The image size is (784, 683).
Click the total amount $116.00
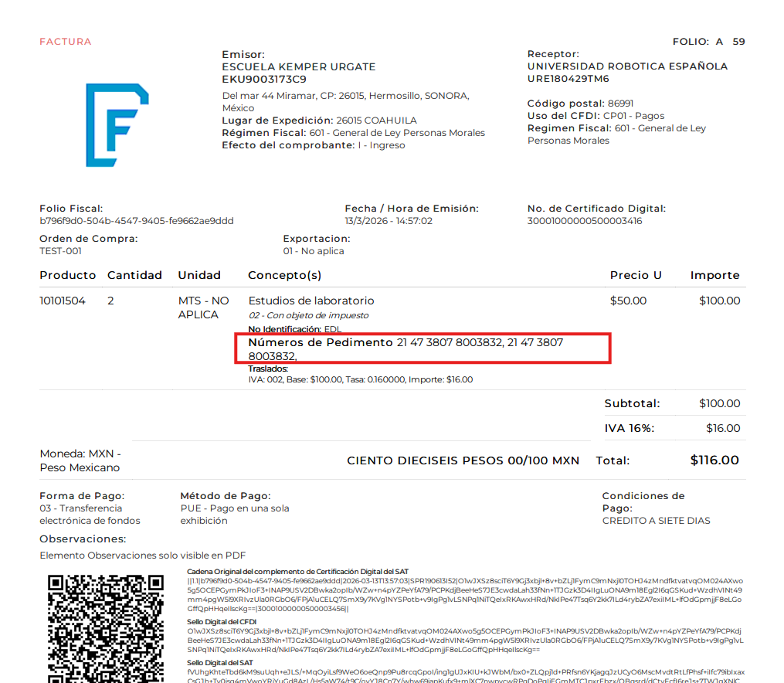pyautogui.click(x=714, y=460)
